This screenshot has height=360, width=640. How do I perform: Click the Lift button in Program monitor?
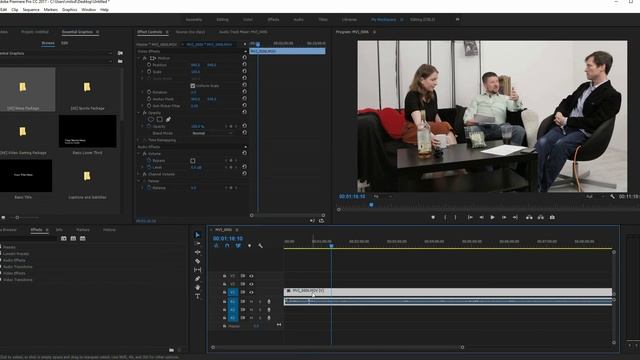(x=529, y=218)
